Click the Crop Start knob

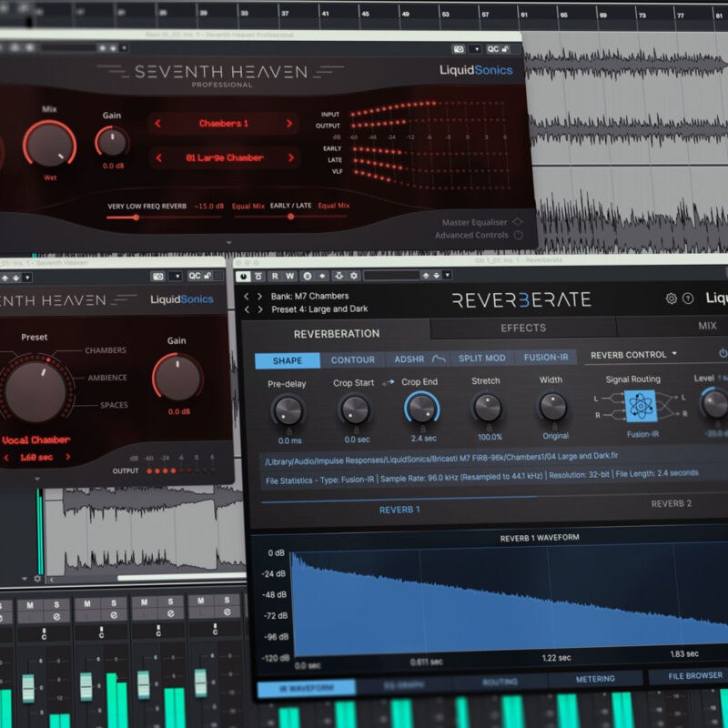[355, 410]
